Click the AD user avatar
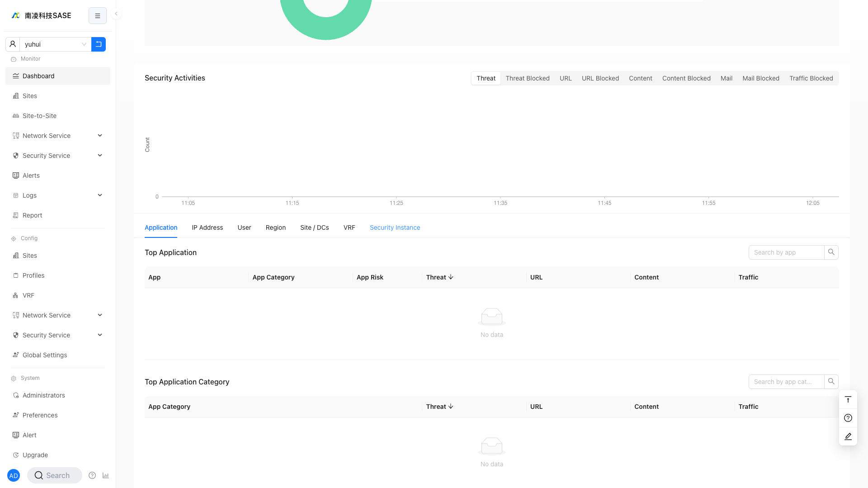This screenshot has width=868, height=488. click(x=14, y=475)
